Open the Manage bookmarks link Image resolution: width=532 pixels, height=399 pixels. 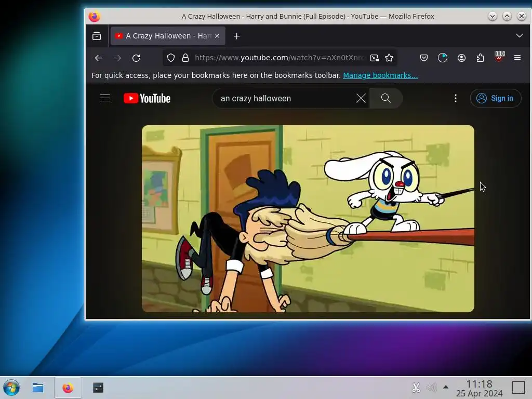380,75
